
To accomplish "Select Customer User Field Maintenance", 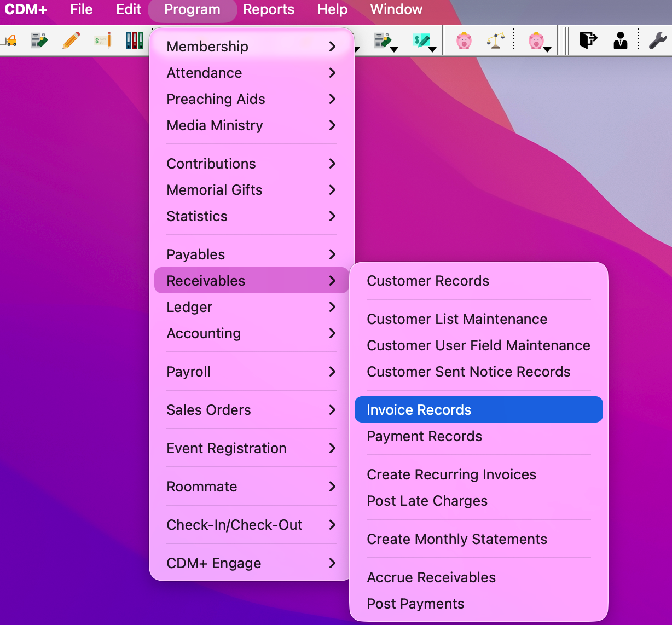I will [479, 345].
